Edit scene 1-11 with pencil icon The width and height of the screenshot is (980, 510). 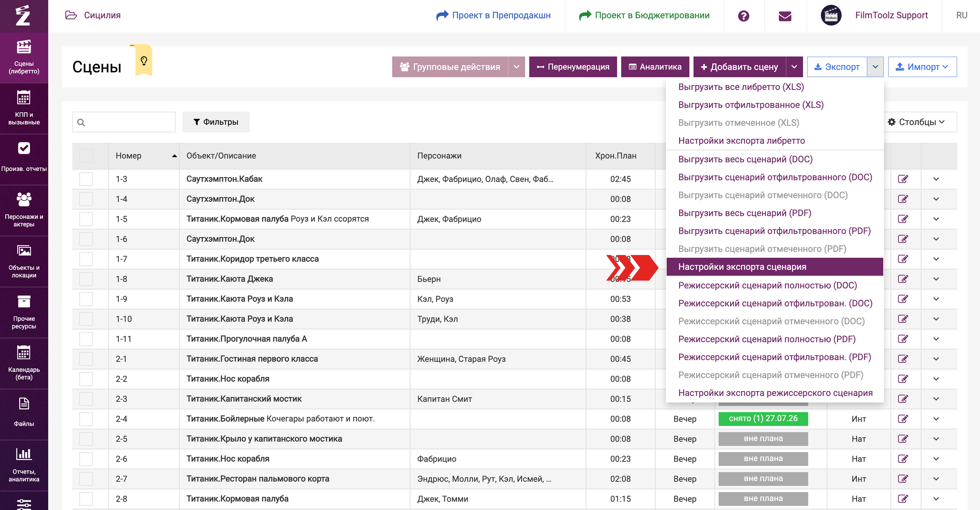point(903,339)
